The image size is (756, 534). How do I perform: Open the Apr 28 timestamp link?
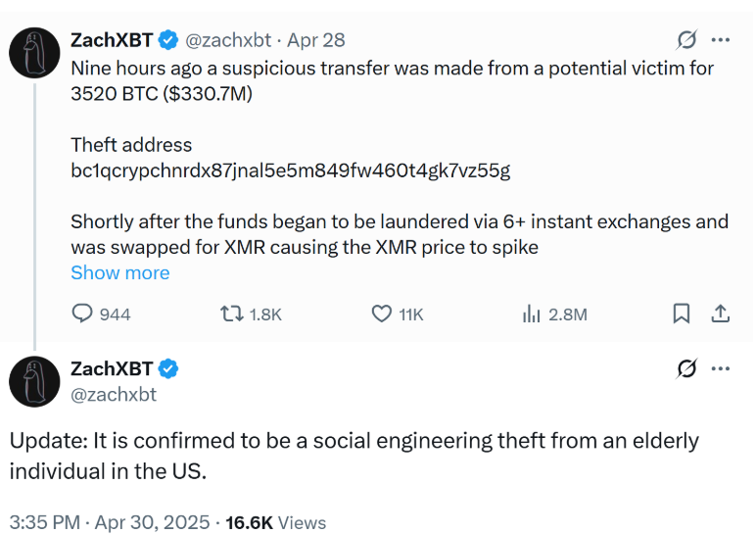tap(316, 40)
